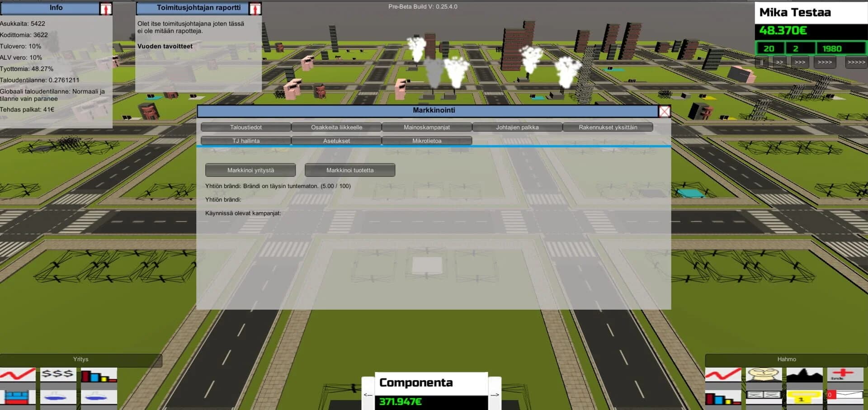Open the sales bar chart in Yritys panel

click(99, 375)
